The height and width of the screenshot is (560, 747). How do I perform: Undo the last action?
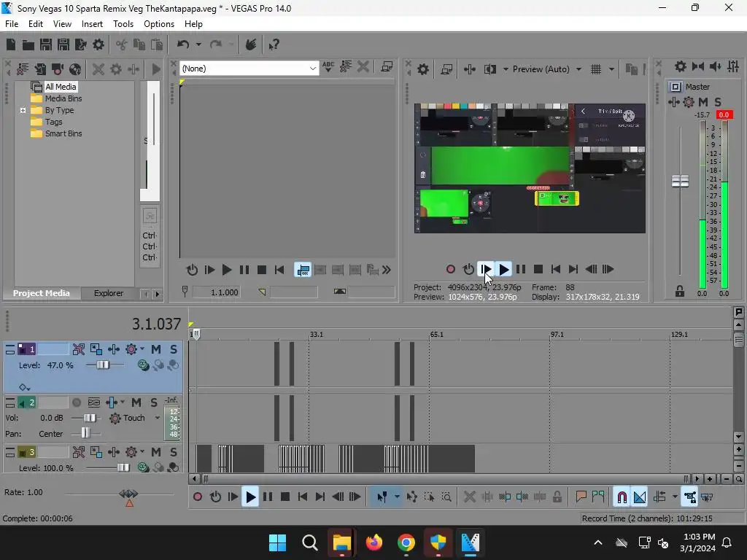(183, 44)
